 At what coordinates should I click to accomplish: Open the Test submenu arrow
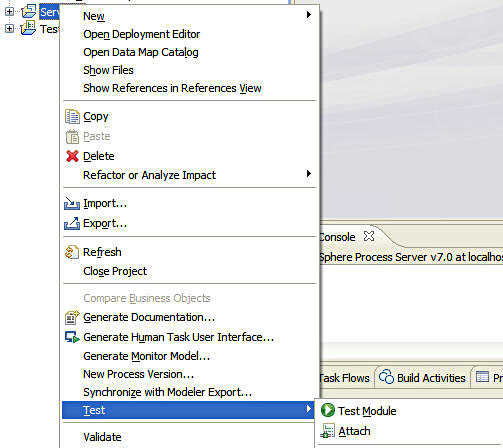(x=309, y=409)
